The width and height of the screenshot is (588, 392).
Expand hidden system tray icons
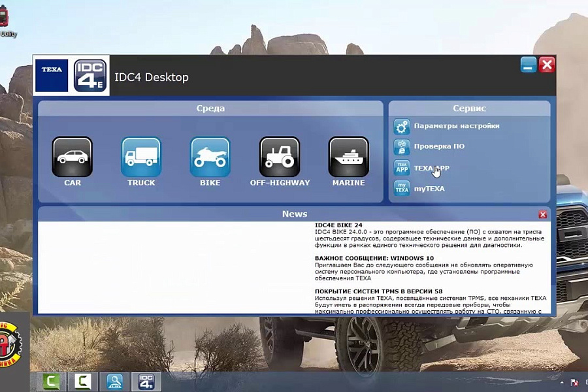(x=561, y=382)
